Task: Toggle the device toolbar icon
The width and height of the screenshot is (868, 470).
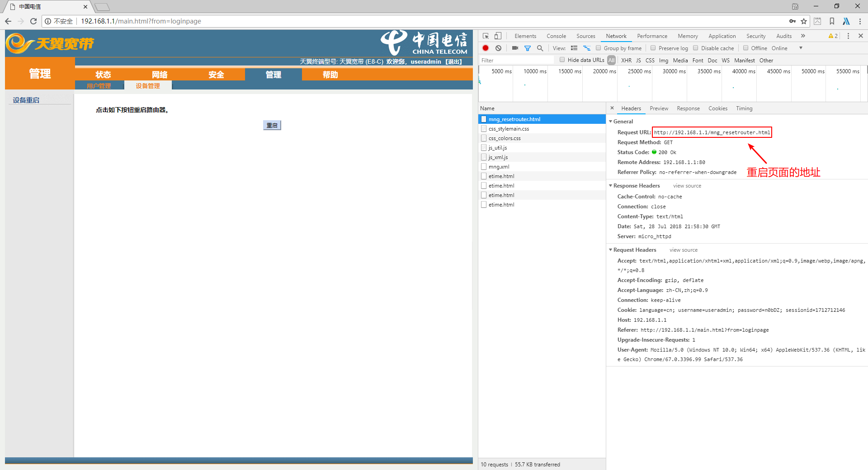Action: (498, 36)
